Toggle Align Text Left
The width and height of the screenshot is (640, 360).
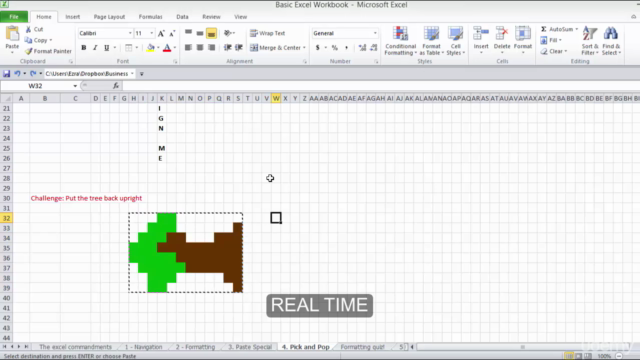(x=188, y=48)
